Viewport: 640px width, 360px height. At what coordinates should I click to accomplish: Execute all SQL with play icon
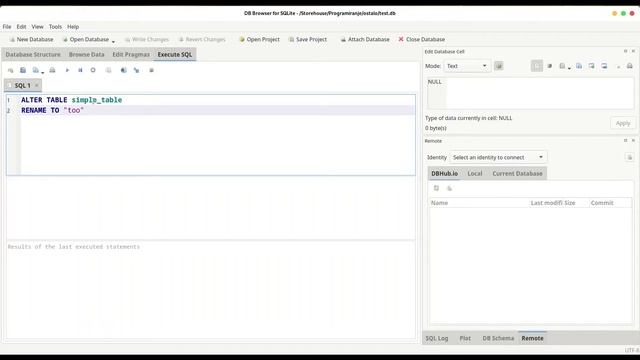(67, 70)
